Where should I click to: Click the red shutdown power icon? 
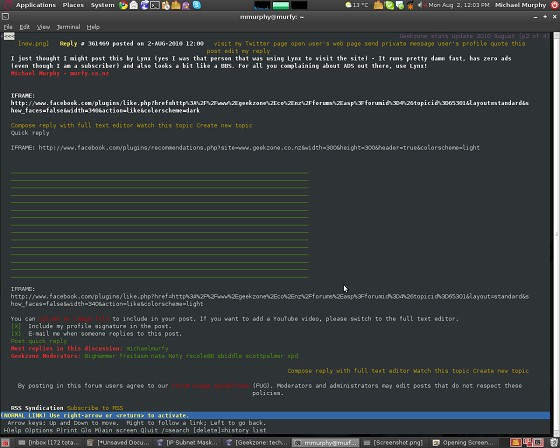click(554, 5)
